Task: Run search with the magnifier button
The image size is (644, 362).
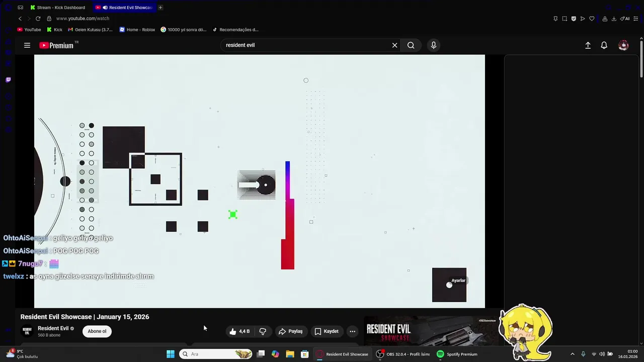Action: click(411, 45)
